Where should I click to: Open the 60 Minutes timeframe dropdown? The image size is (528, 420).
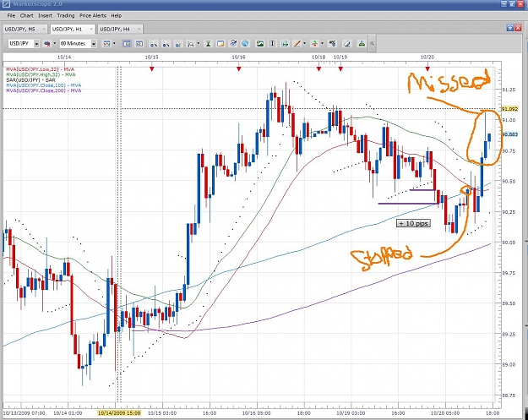coord(94,44)
